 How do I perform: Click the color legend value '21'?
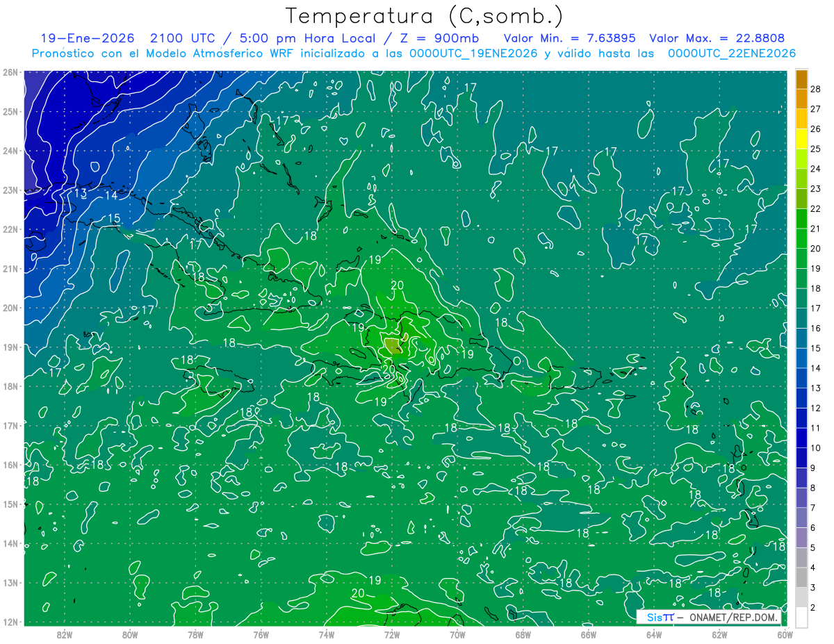click(816, 229)
